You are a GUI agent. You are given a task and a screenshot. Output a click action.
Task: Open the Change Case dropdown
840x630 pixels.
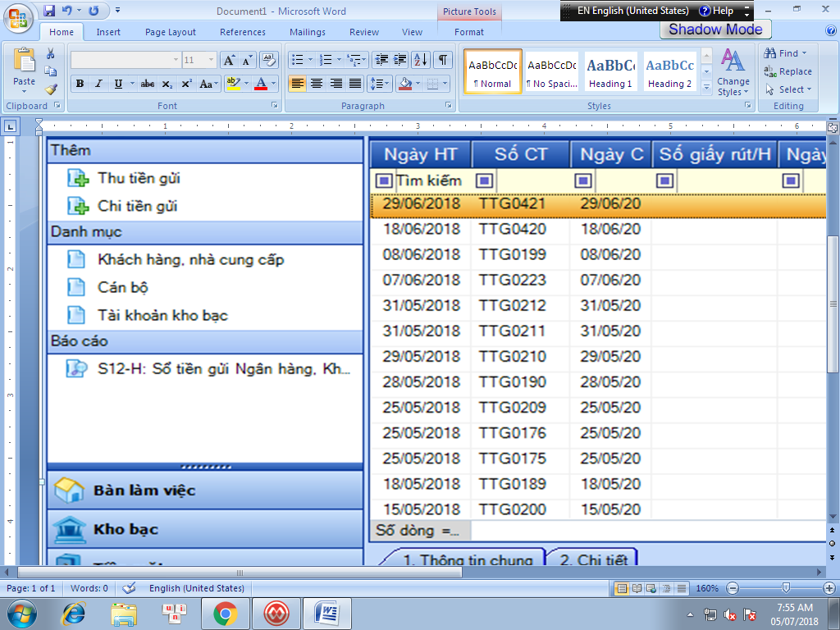tap(209, 84)
